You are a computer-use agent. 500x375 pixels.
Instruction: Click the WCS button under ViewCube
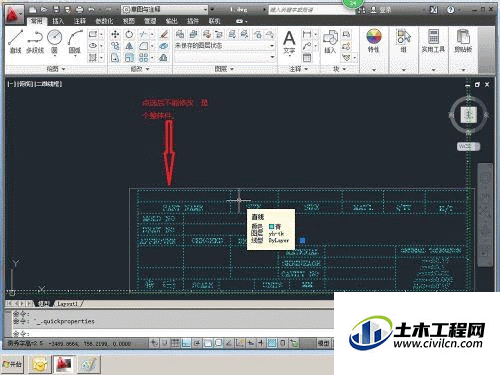468,146
